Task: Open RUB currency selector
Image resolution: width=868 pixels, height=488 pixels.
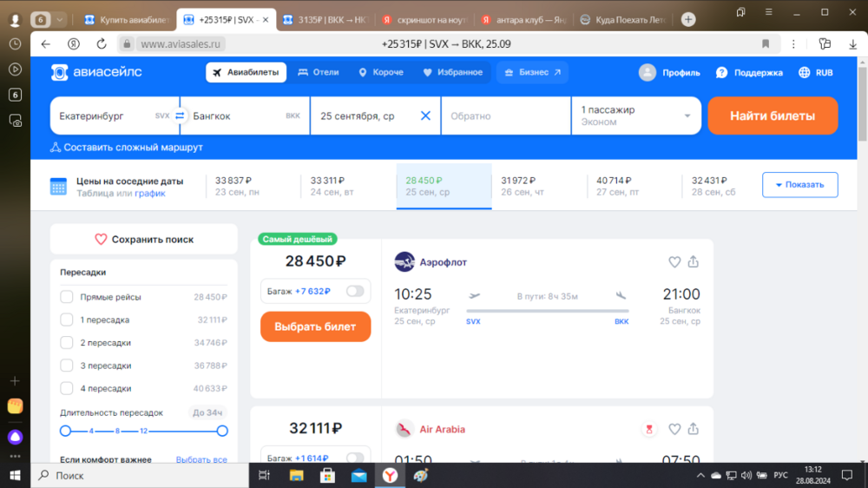Action: coord(816,73)
